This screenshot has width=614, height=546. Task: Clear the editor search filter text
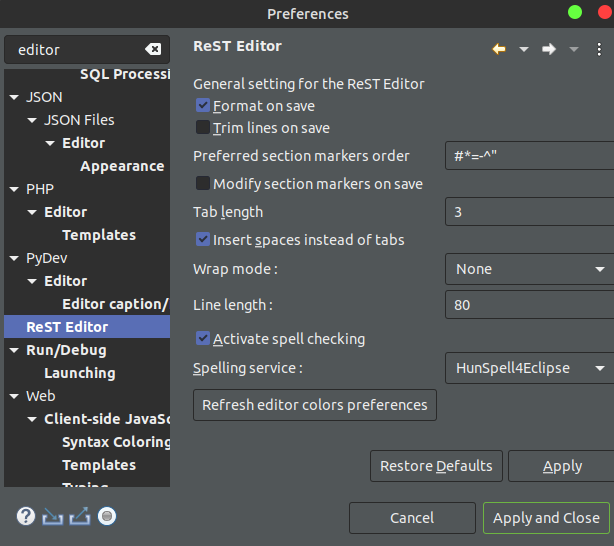153,49
